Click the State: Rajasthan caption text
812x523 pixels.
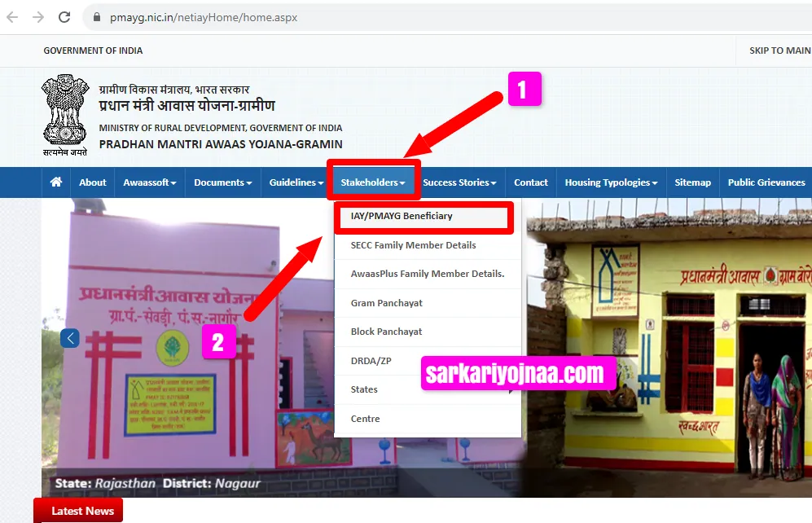pyautogui.click(x=105, y=483)
